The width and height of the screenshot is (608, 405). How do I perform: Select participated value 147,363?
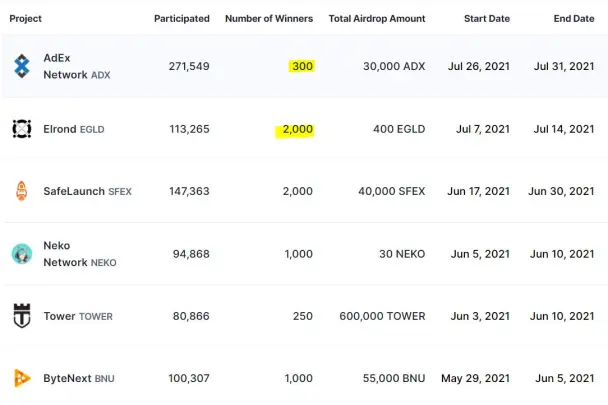pyautogui.click(x=189, y=191)
